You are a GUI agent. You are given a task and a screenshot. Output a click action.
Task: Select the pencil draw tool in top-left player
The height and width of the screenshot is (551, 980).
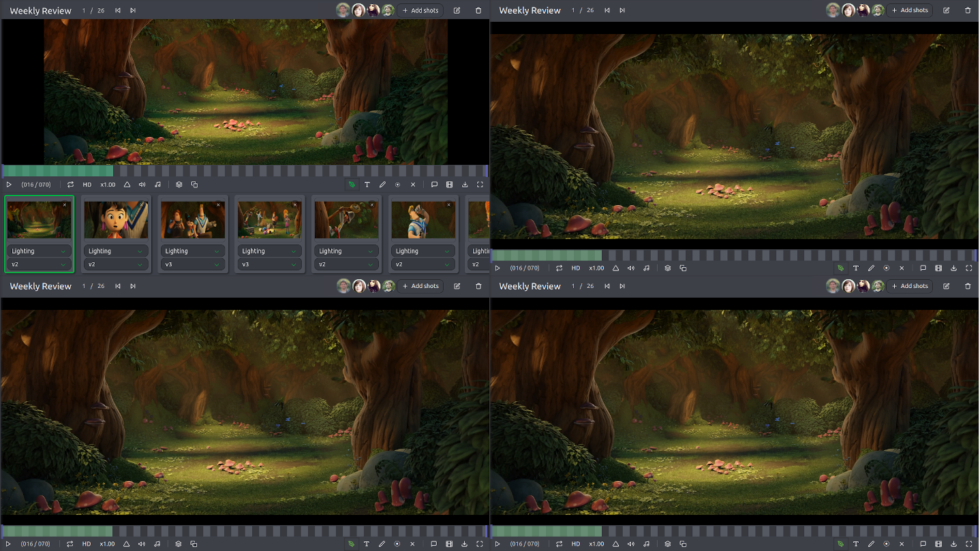tap(382, 185)
